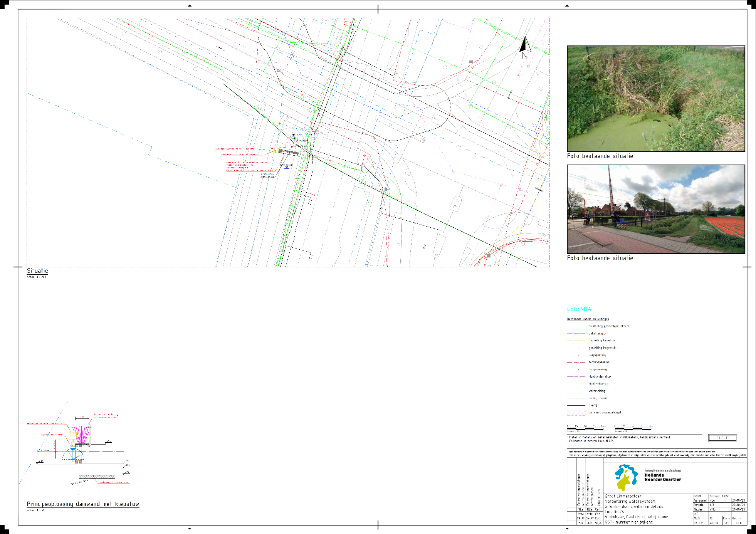Click the ownership disclaimer text above the title block
This screenshot has width=756, height=534.
click(x=657, y=453)
